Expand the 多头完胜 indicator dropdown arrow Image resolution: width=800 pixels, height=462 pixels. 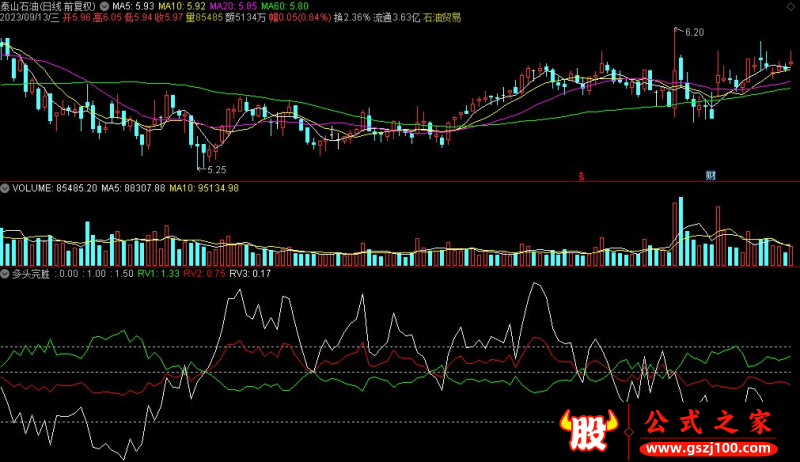(x=5, y=274)
